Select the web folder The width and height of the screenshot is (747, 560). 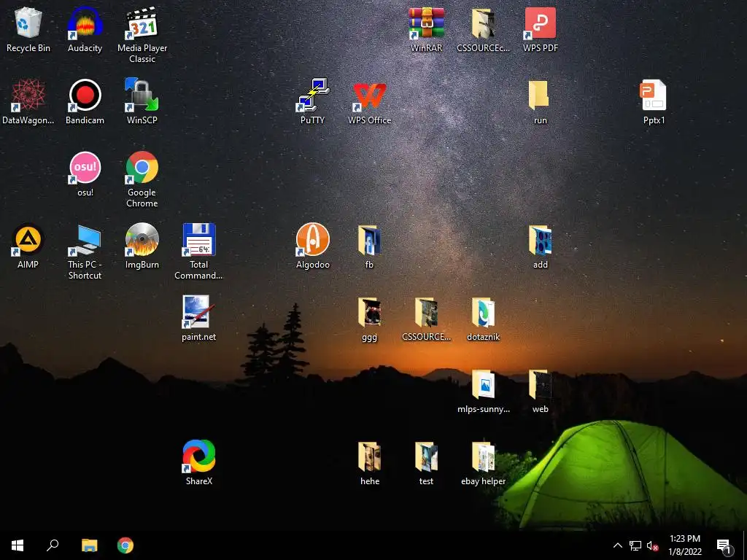[x=541, y=391]
